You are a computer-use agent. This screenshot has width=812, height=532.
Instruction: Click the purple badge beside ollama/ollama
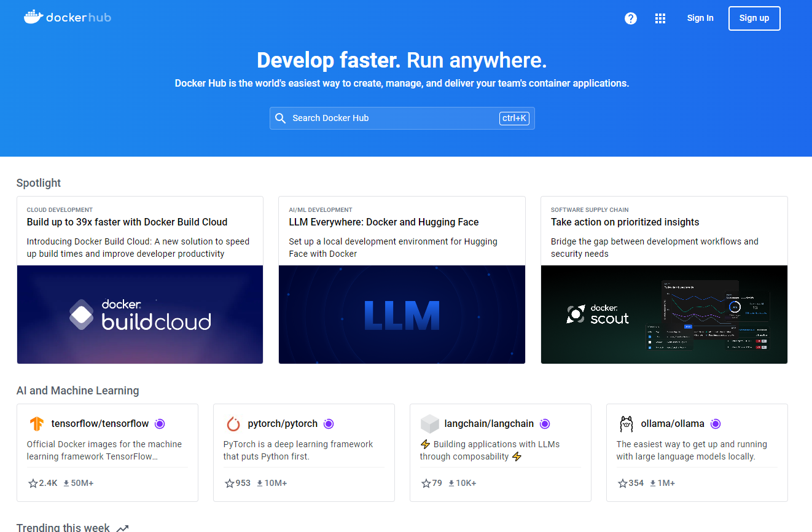tap(716, 424)
